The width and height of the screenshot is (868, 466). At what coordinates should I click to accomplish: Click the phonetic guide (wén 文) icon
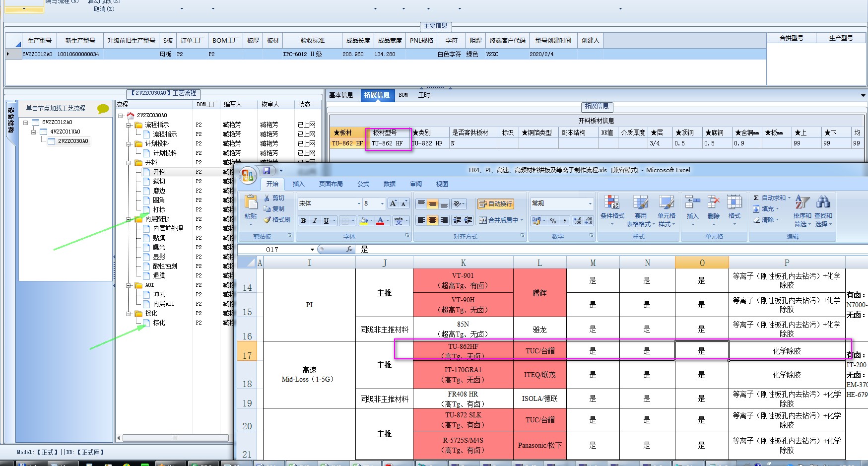pyautogui.click(x=399, y=221)
